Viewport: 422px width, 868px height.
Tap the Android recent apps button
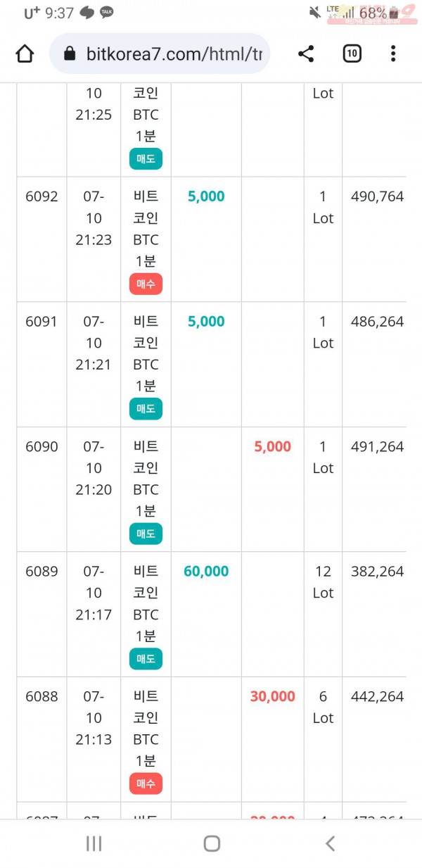94,843
